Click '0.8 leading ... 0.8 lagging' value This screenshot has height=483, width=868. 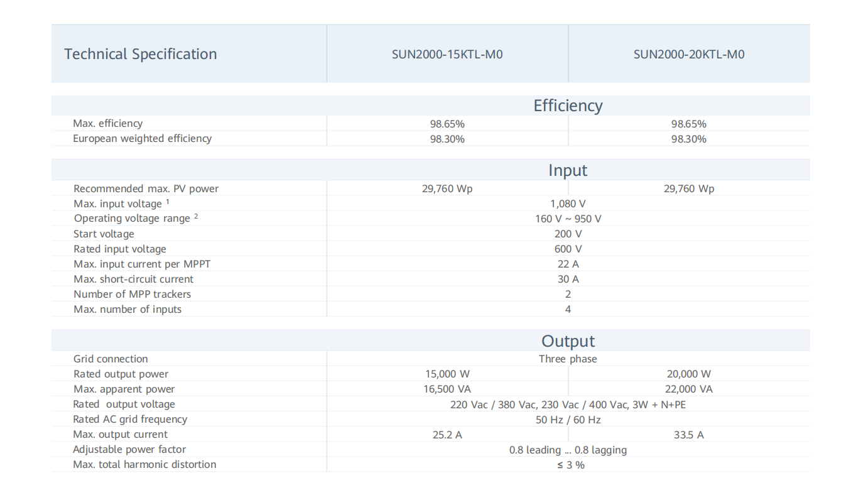[x=568, y=450]
